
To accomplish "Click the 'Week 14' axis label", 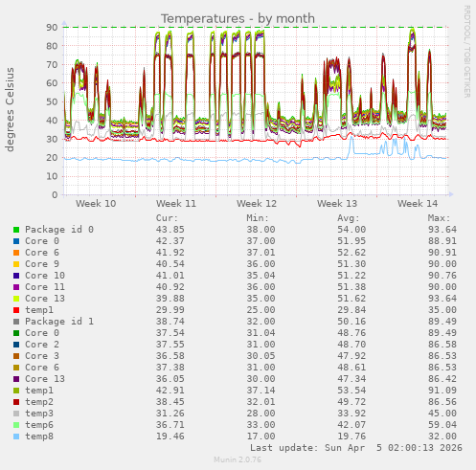I will (418, 204).
